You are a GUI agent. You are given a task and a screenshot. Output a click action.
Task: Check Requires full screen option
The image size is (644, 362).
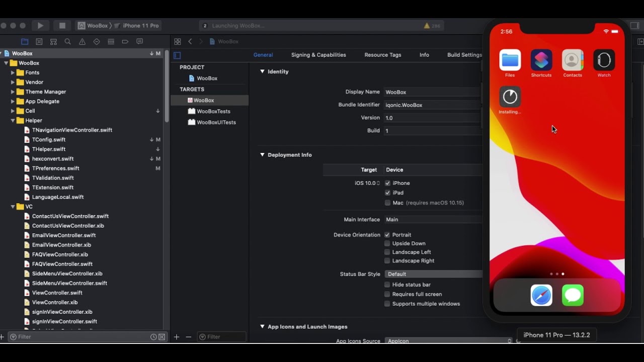[387, 294]
